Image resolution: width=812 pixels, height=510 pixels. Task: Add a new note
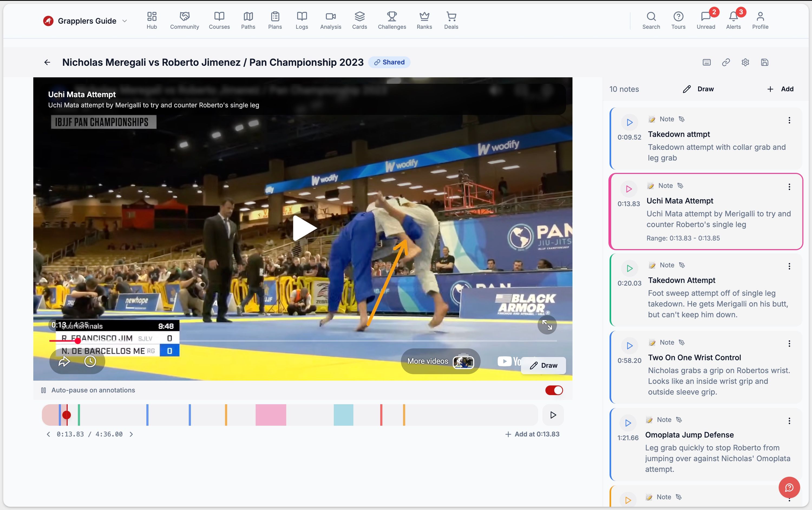point(780,89)
